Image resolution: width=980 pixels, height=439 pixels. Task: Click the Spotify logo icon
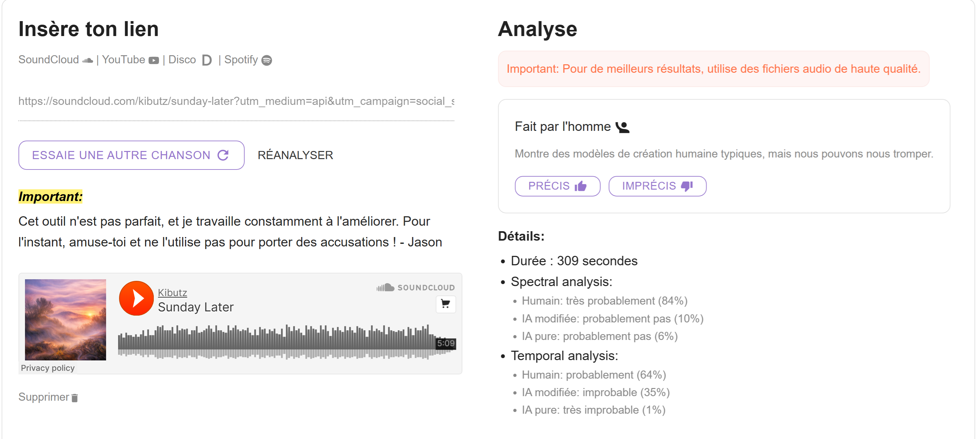(x=267, y=60)
